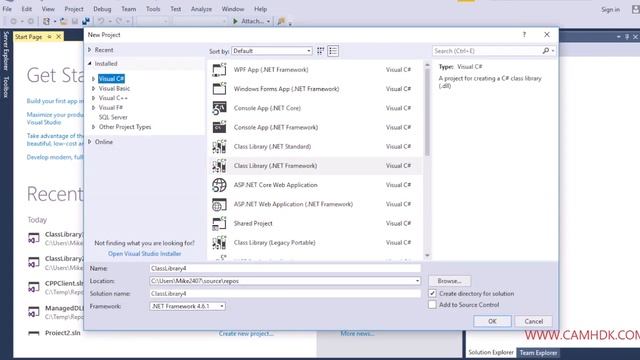Click the OK button
This screenshot has height=360, width=640.
point(492,321)
